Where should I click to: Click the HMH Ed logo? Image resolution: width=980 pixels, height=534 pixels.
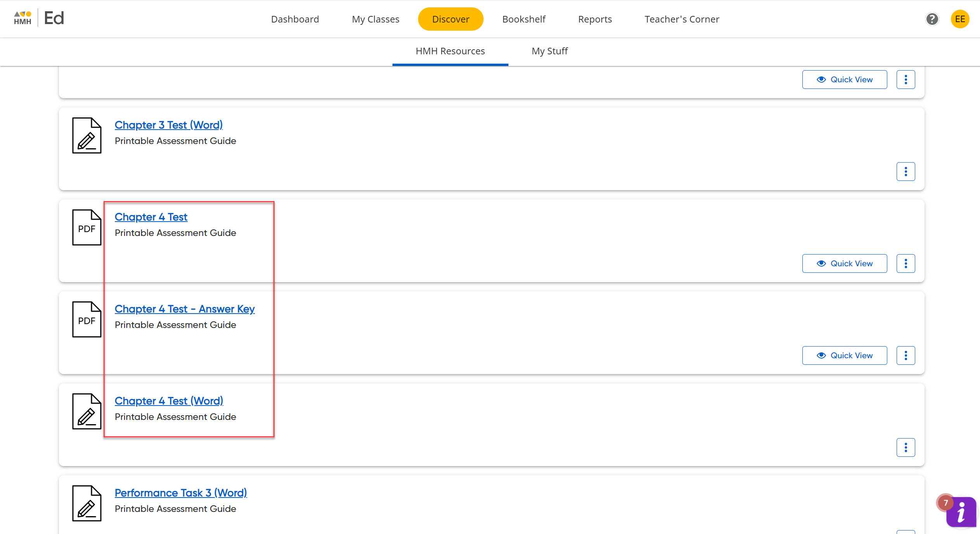(x=39, y=18)
